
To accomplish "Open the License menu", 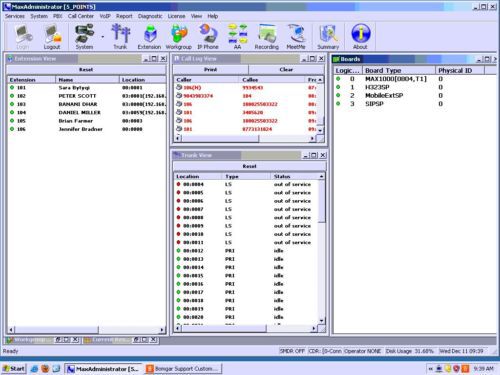I will coord(176,16).
